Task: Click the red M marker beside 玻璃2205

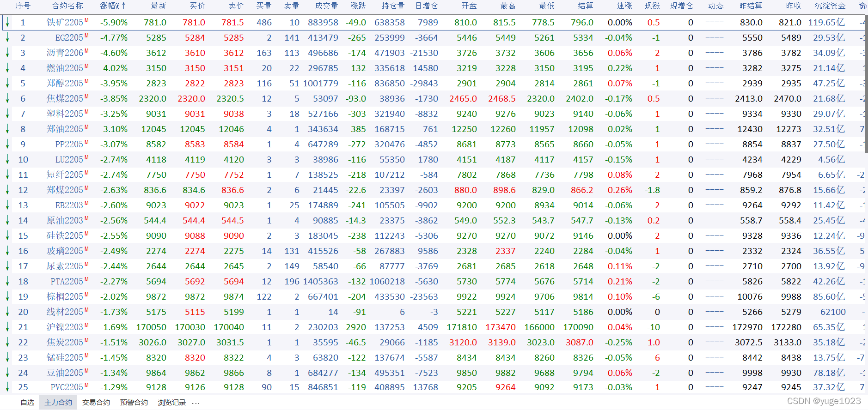Action: [x=87, y=248]
